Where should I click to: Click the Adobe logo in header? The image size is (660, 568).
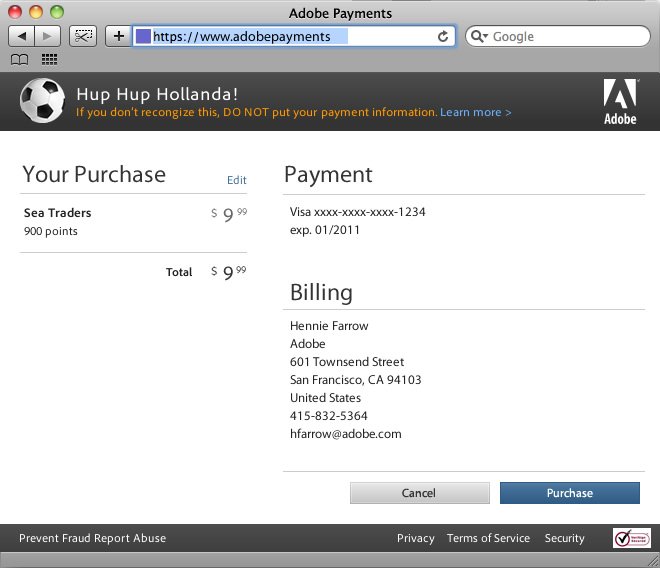click(x=620, y=102)
